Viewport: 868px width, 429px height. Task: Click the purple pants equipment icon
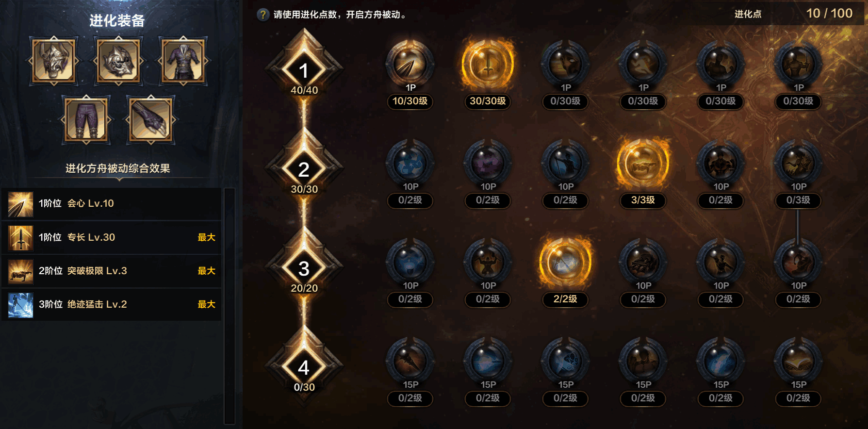pyautogui.click(x=86, y=119)
